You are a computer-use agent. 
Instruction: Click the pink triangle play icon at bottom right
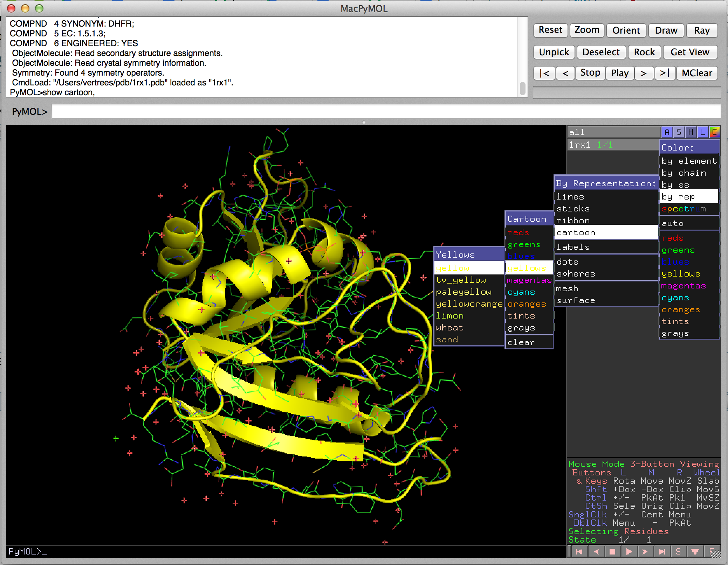tap(629, 552)
